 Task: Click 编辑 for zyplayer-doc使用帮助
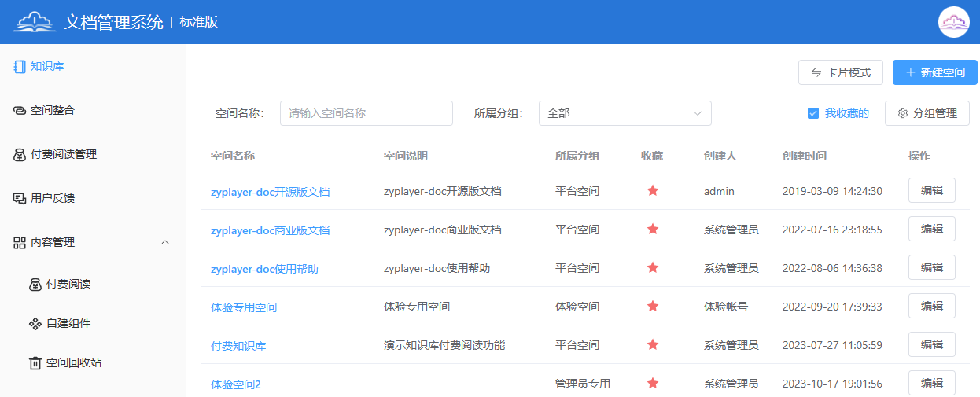point(932,267)
